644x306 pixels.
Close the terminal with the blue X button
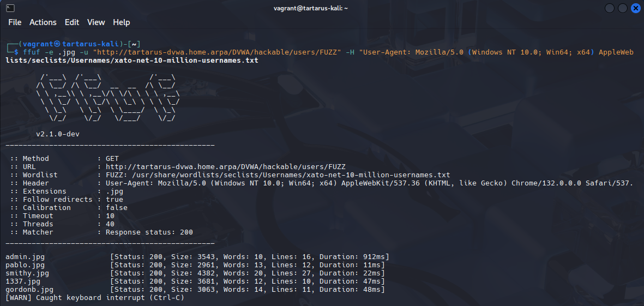pos(636,8)
